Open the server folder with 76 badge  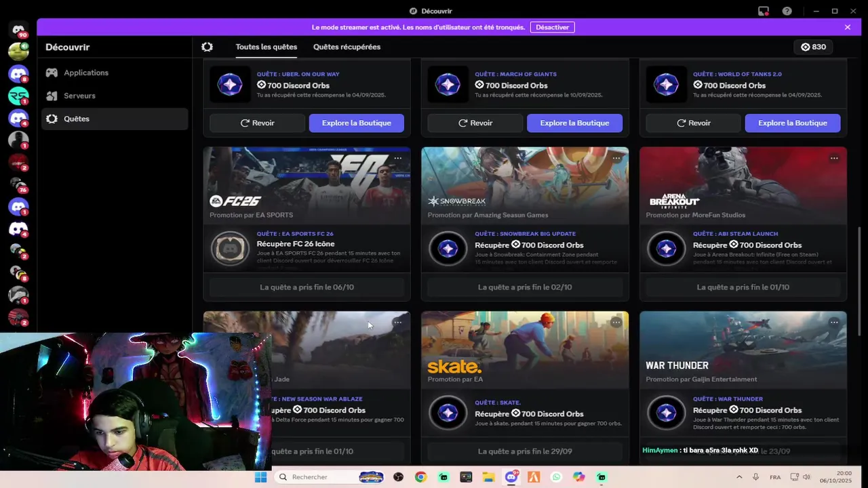pyautogui.click(x=18, y=184)
